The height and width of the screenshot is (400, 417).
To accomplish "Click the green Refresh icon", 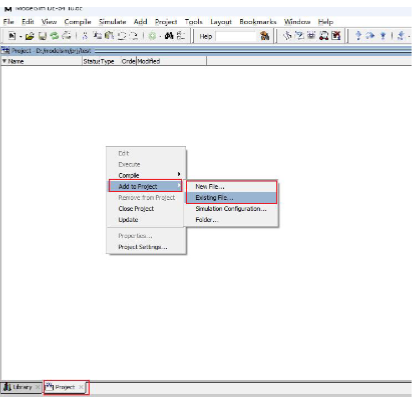I will click(x=54, y=36).
